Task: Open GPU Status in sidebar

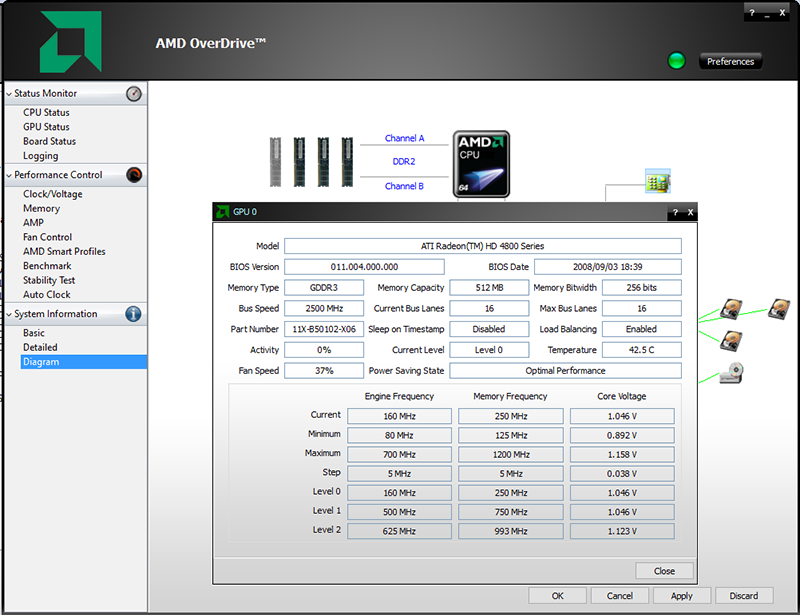Action: [x=46, y=127]
